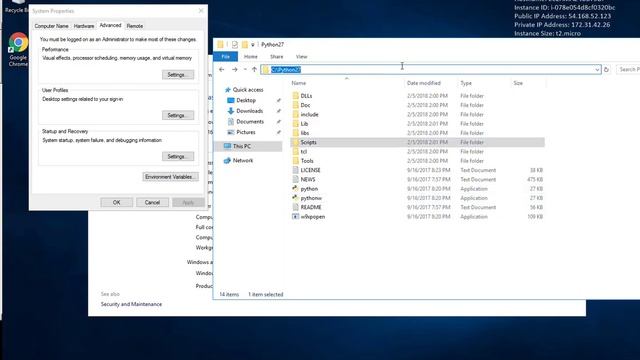Click Environment Variables button
The height and width of the screenshot is (360, 640).
pos(171,177)
